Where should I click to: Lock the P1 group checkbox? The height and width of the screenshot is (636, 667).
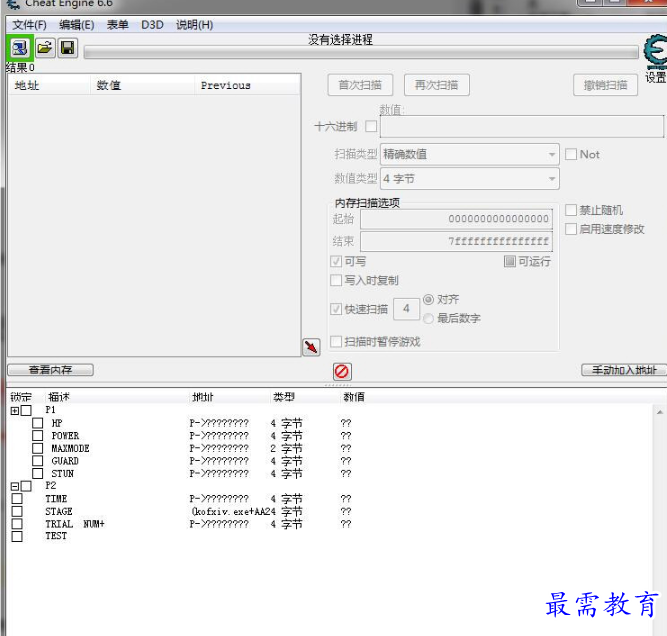point(26,411)
